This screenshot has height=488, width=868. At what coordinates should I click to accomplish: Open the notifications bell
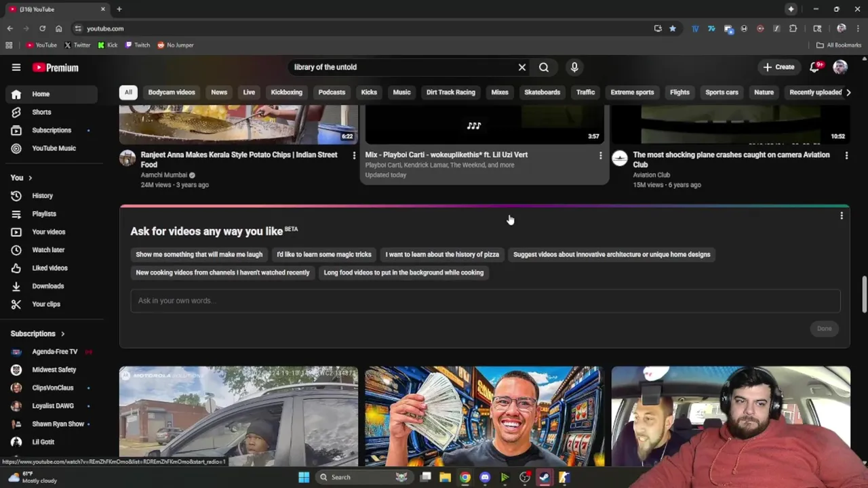(x=816, y=67)
